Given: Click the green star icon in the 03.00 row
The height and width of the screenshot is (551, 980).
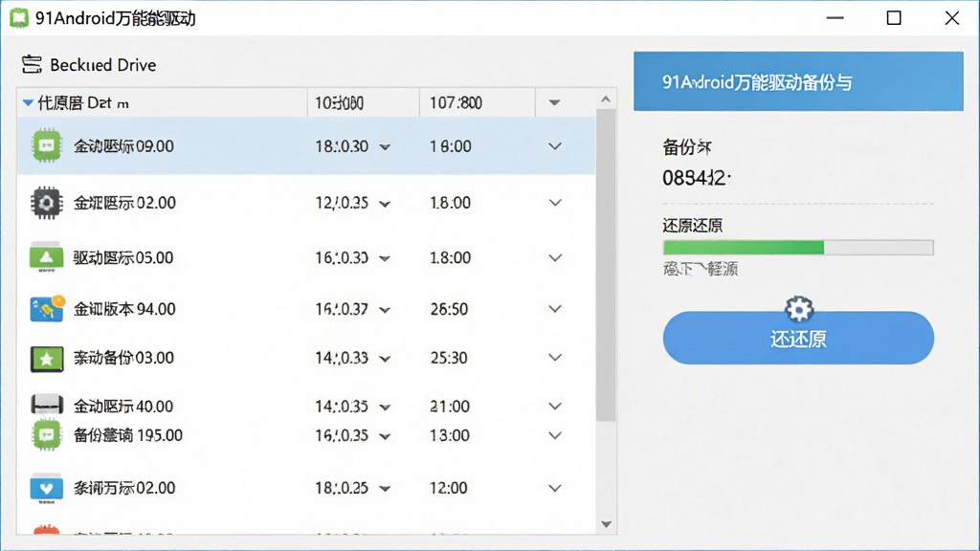Looking at the screenshot, I should [x=47, y=359].
